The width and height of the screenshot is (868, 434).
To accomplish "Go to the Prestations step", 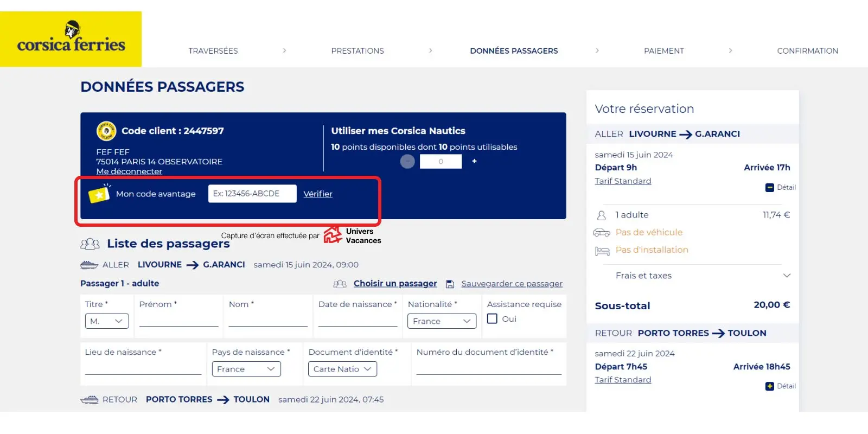I will click(358, 51).
